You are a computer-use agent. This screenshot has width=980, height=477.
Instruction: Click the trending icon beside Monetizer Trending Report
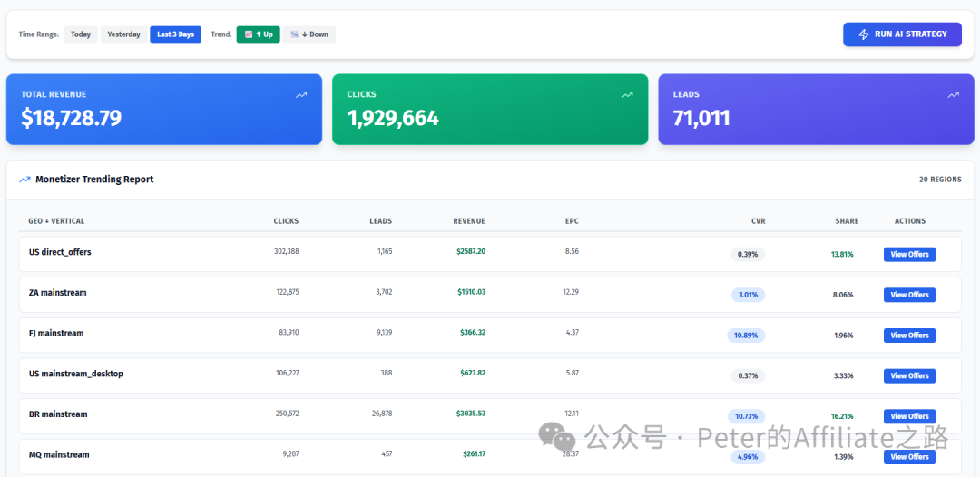25,180
